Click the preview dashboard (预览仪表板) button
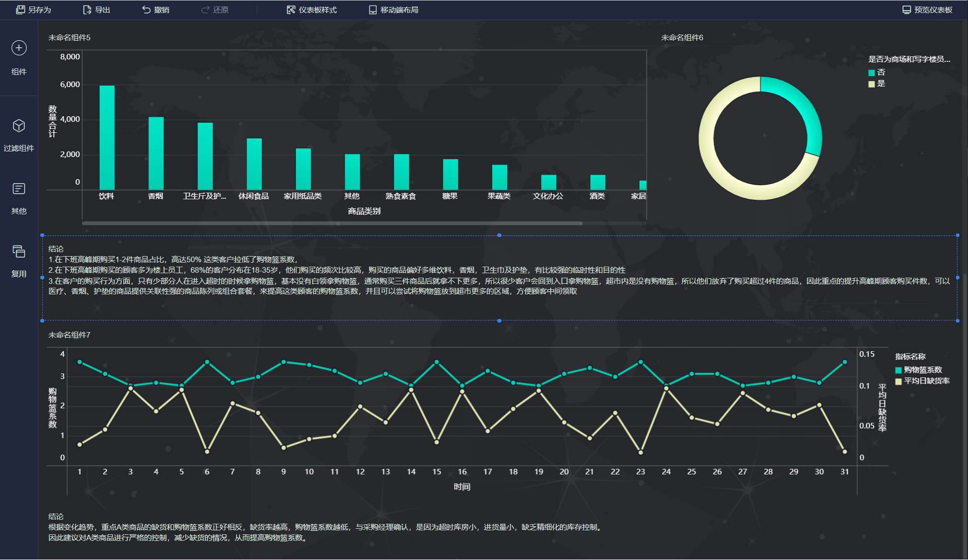The image size is (968, 560). pyautogui.click(x=927, y=10)
